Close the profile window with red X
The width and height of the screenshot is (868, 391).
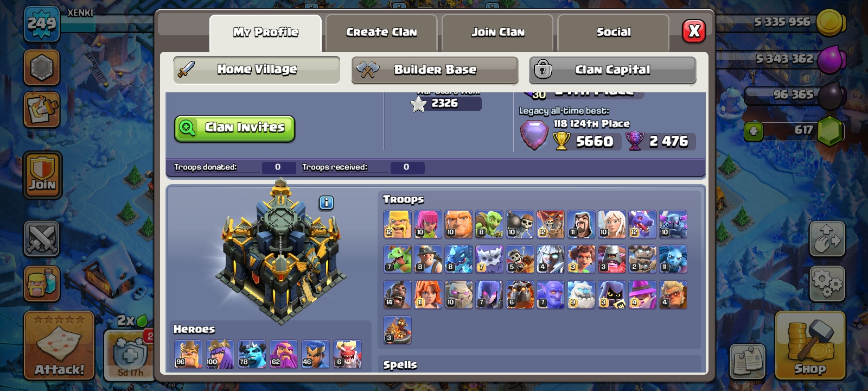pyautogui.click(x=694, y=31)
